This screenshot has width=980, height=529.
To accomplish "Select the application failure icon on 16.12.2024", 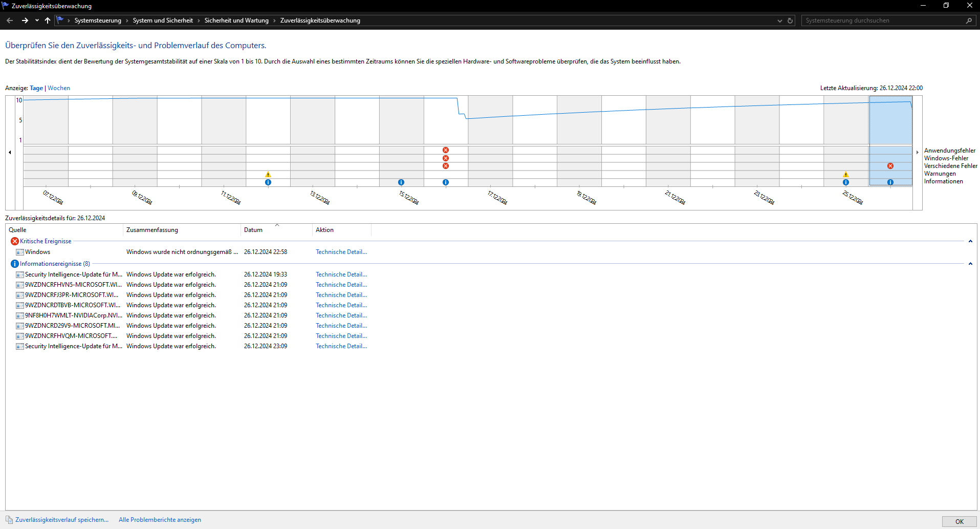I will 446,150.
